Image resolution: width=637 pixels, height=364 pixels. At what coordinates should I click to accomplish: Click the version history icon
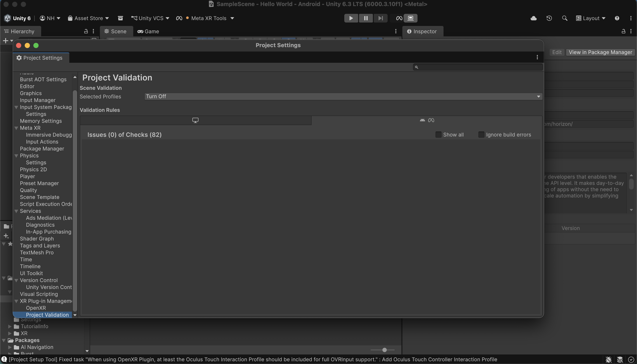[x=549, y=18]
